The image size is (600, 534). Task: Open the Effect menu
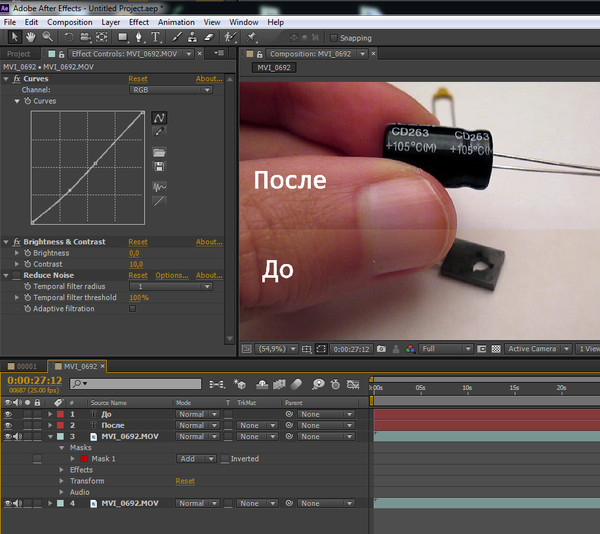139,22
